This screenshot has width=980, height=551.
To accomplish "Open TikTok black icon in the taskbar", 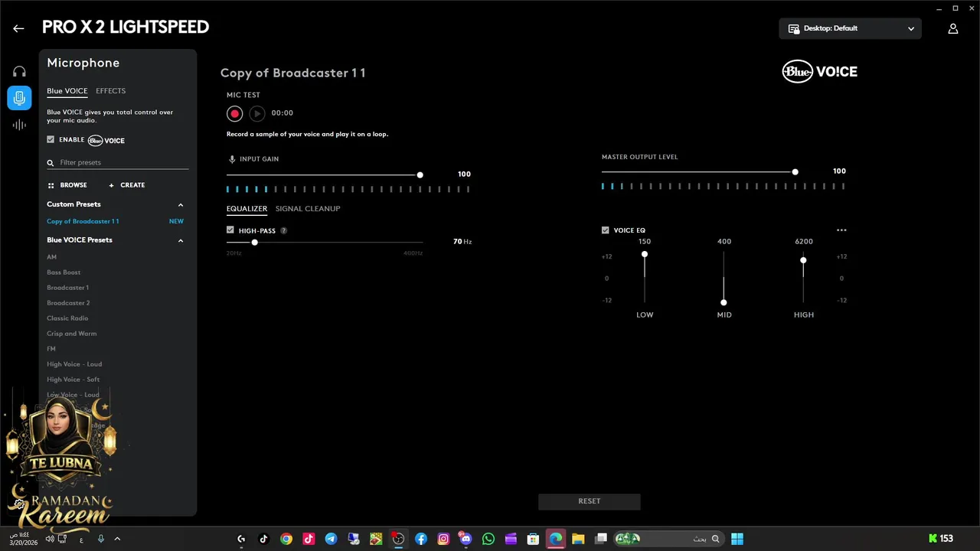I will [263, 539].
